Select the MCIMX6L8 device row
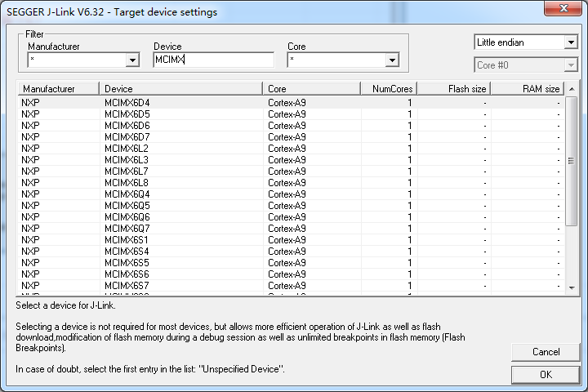588x392 pixels. pos(291,183)
